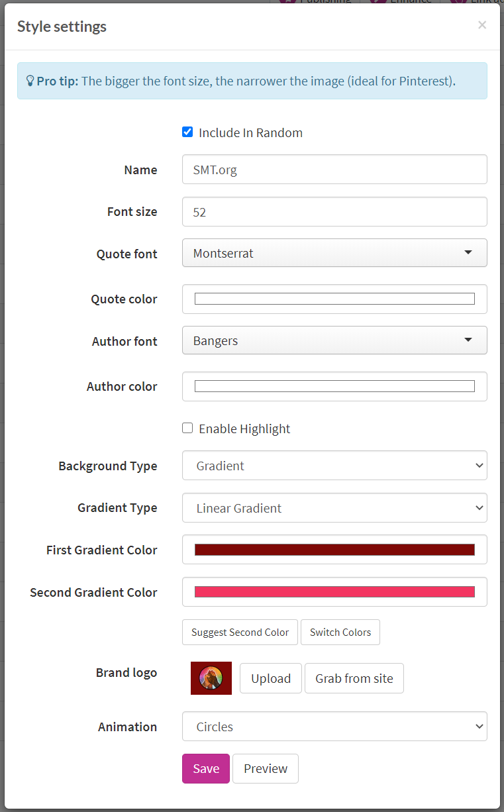
Task: Click the Brand logo thumbnail
Action: [211, 678]
